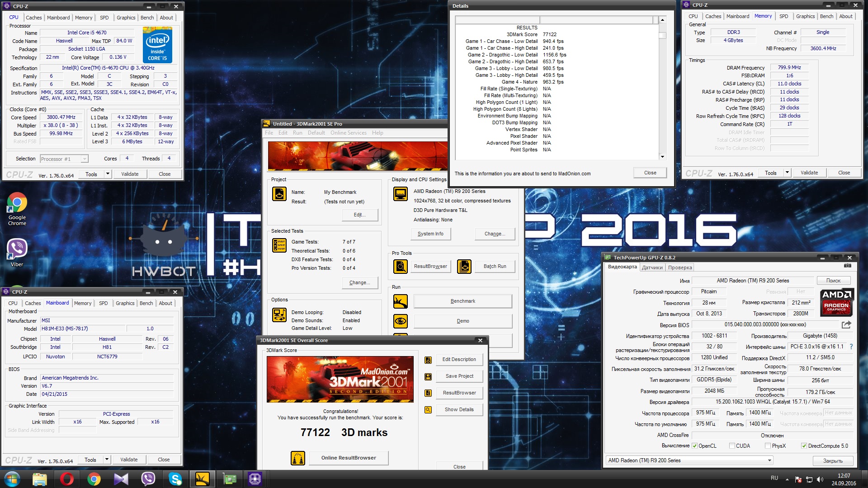Click the RU language indicator in taskbar
This screenshot has height=488, width=868.
(x=774, y=478)
